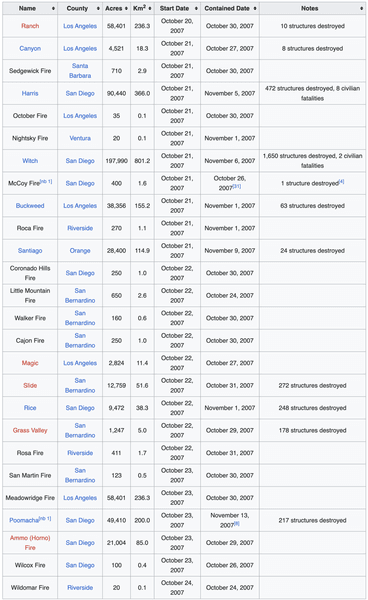Screen dimensions: 368x600
Task: Follow the Santiago fire link
Action: click(30, 251)
